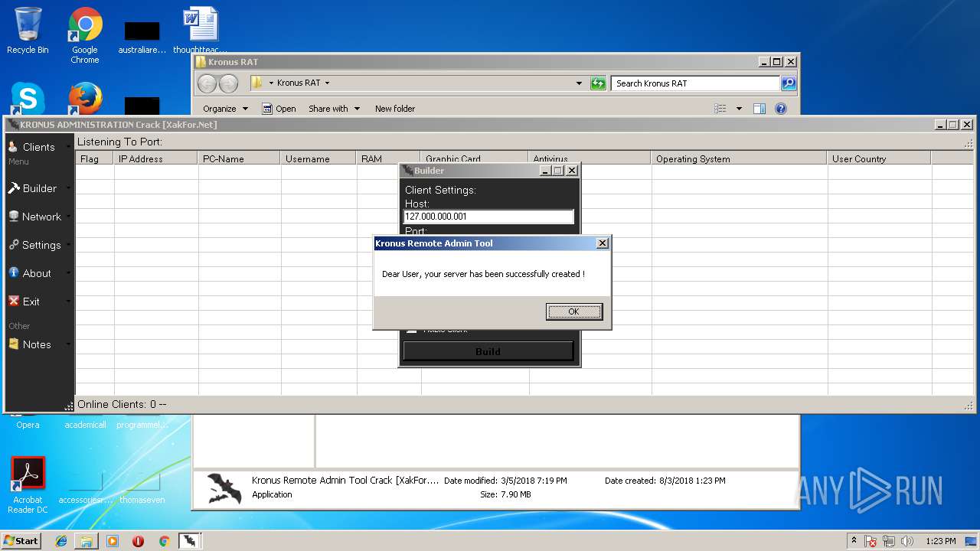Click the Google Chrome desktop shortcut

pyautogui.click(x=85, y=35)
